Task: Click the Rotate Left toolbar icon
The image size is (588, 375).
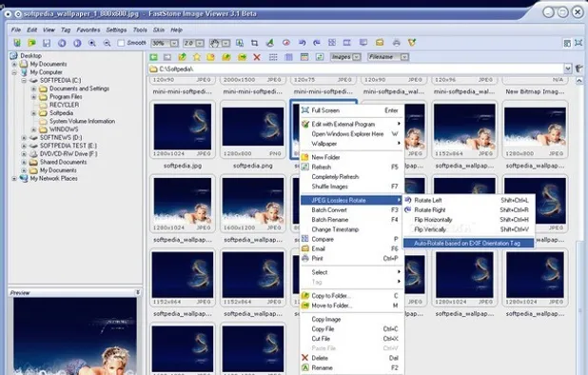Action: (302, 43)
